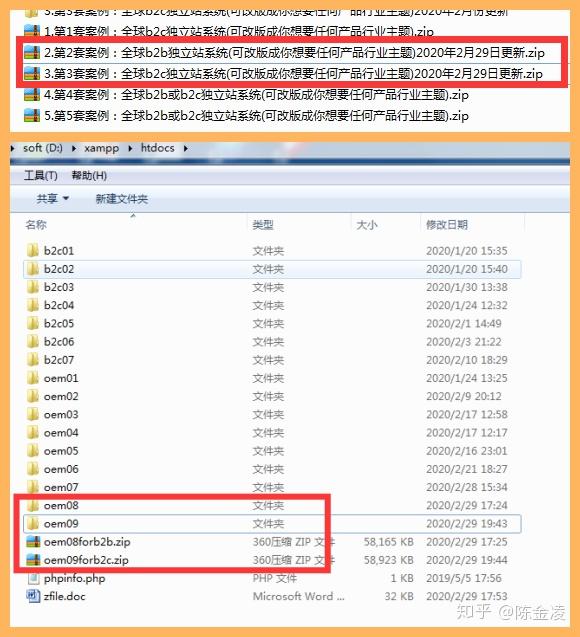Select the b2c07 folder icon

(32, 360)
